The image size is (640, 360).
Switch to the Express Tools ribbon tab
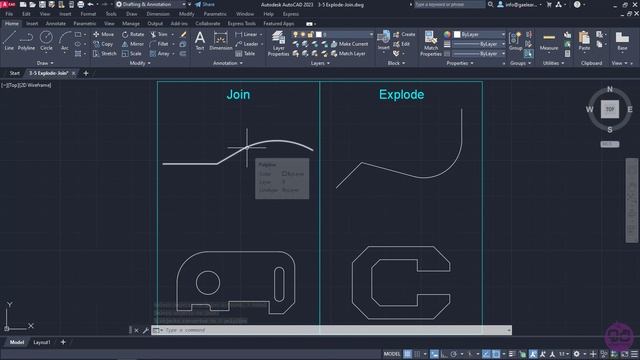[x=242, y=24]
